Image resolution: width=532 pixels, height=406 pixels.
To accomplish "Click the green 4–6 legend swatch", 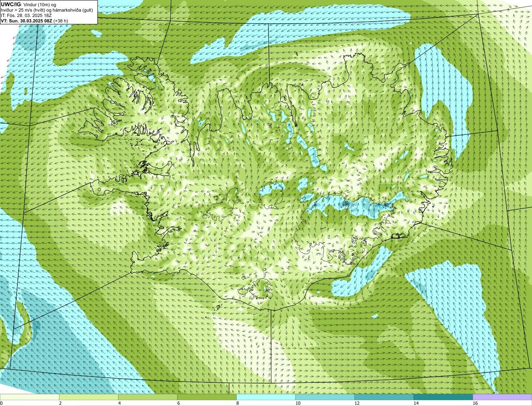I will pyautogui.click(x=148, y=397).
